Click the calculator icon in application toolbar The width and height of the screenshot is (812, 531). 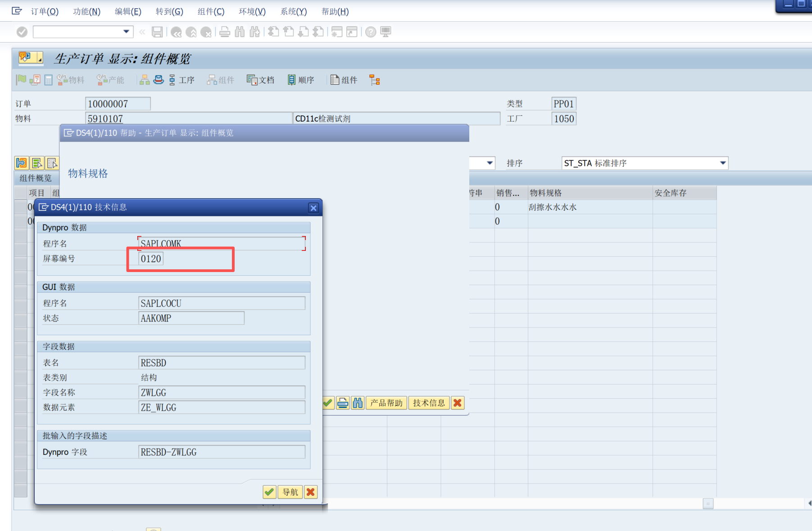click(x=48, y=80)
